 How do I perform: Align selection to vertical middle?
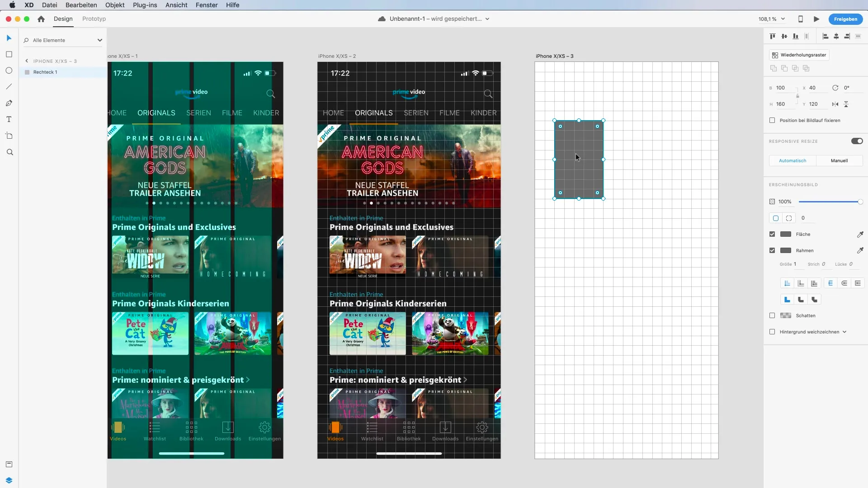(x=784, y=36)
